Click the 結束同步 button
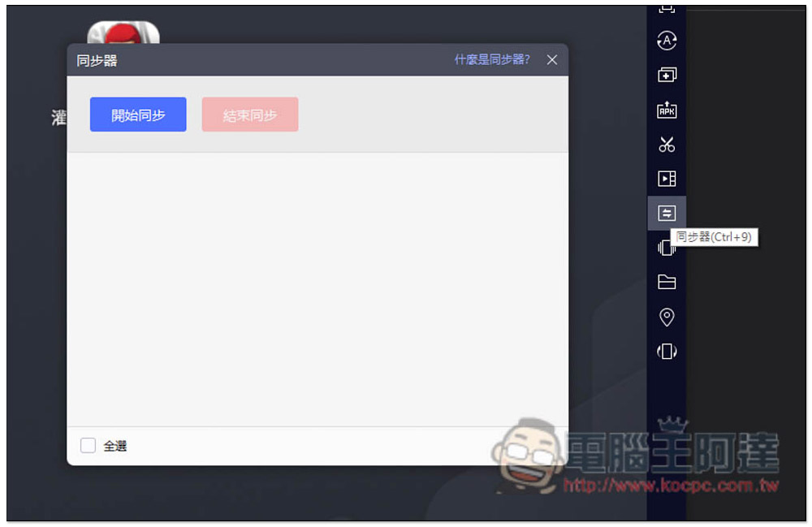This screenshot has width=812, height=527. click(x=250, y=114)
